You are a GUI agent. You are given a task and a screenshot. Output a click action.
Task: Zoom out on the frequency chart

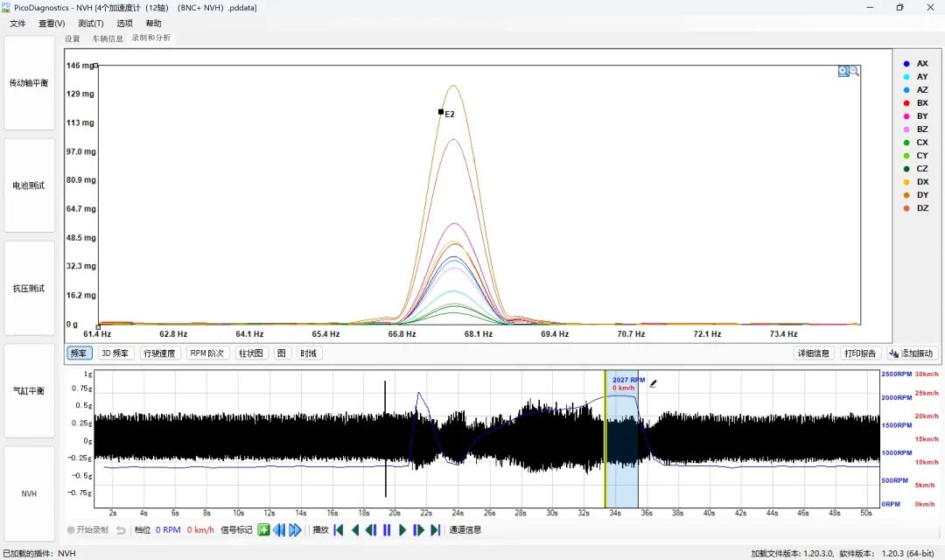point(854,71)
